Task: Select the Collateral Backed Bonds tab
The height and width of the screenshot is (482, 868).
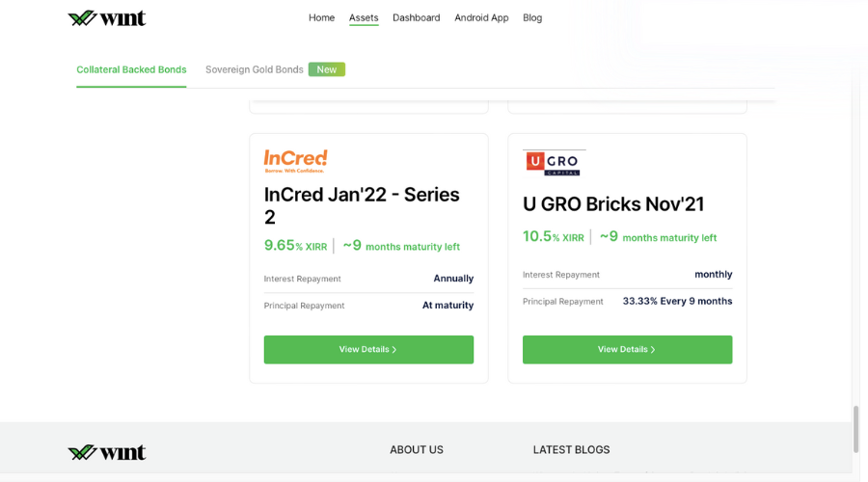Action: [131, 69]
